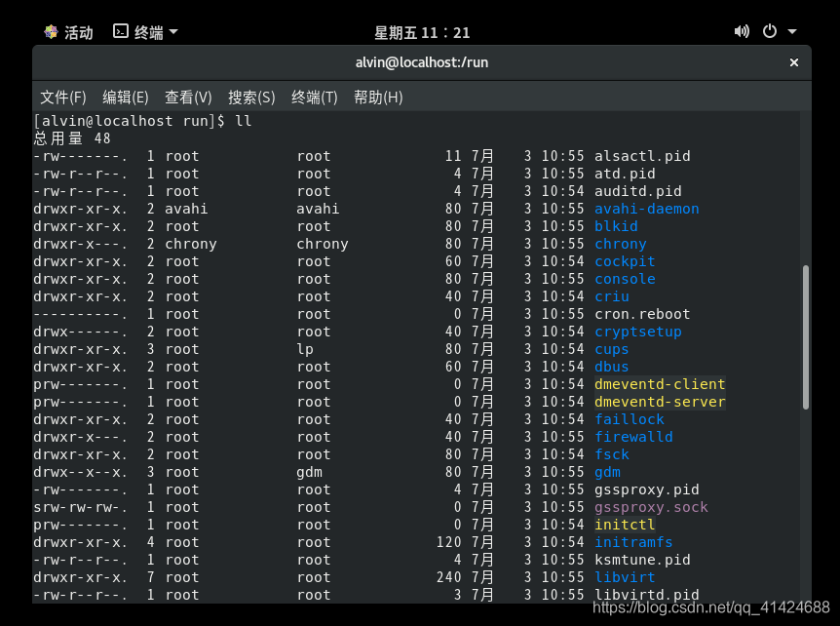Click the initctl pipe name
Screen dimensions: 840x626
click(x=625, y=526)
